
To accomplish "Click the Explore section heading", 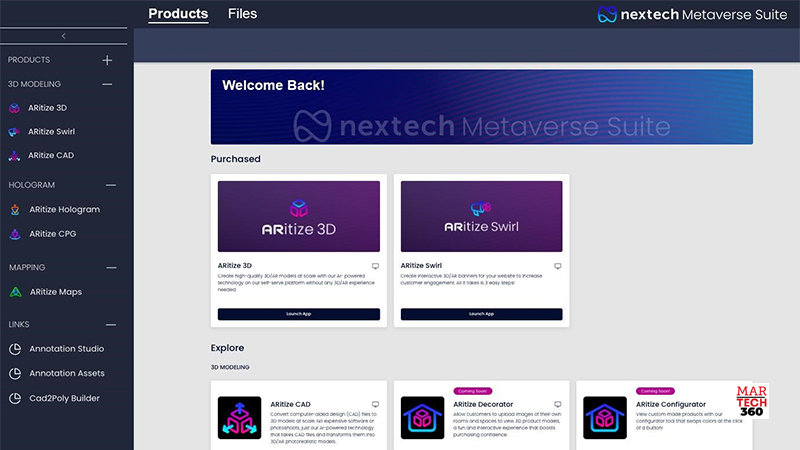I will pos(228,348).
